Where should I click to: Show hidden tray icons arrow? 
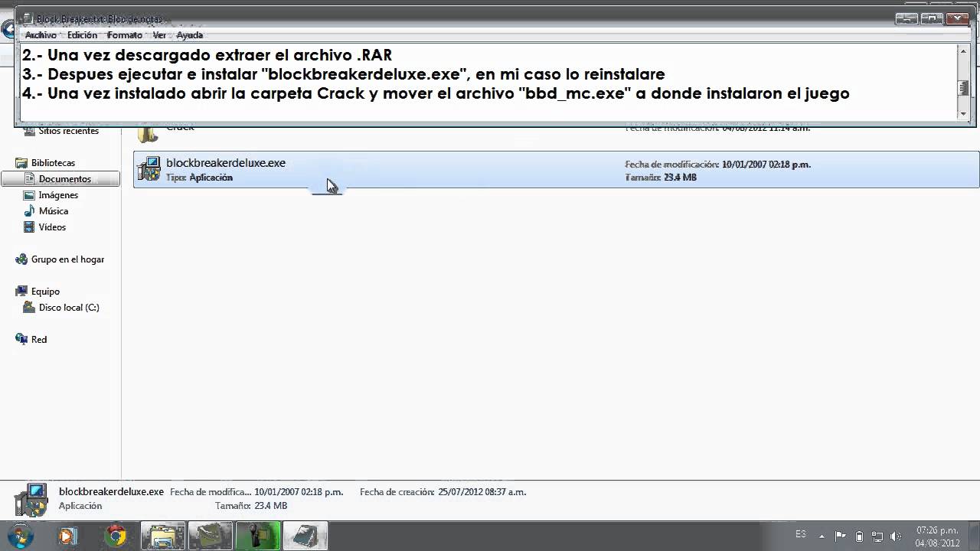(x=823, y=536)
